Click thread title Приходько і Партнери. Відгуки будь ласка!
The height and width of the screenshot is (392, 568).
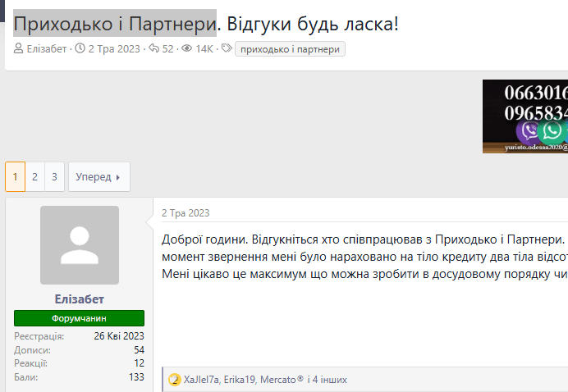[206, 24]
